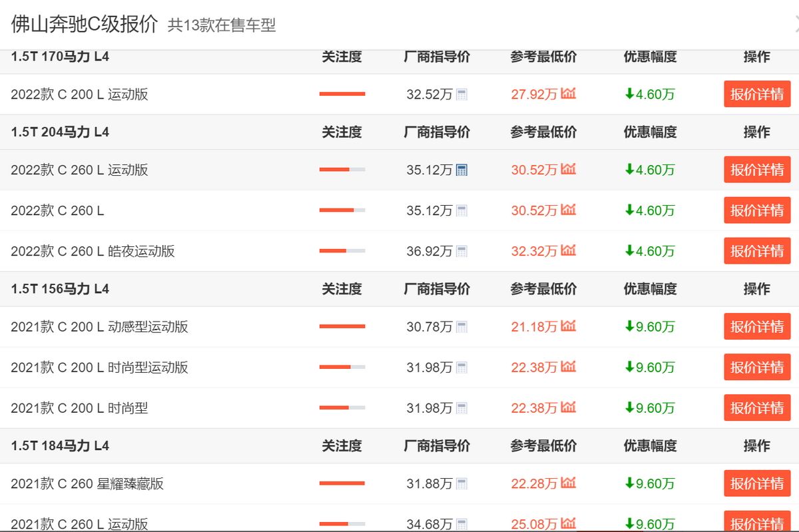The width and height of the screenshot is (799, 532).
Task: Click 报价详情 for 2021款 C 260 星耀臻藏版
Action: pyautogui.click(x=757, y=484)
